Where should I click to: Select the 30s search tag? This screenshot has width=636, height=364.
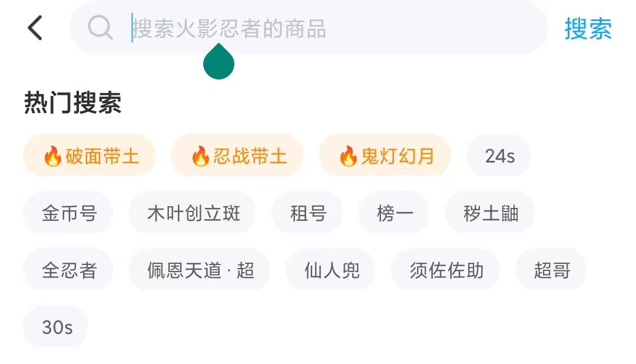pyautogui.click(x=57, y=327)
